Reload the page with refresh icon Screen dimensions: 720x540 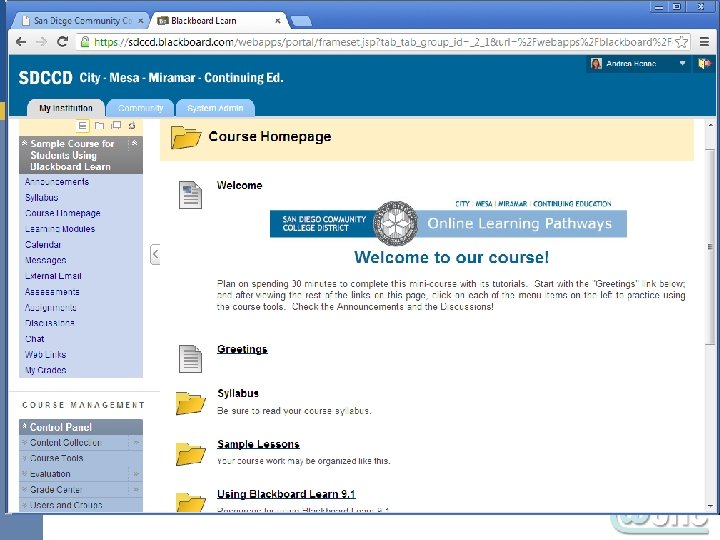62,42
